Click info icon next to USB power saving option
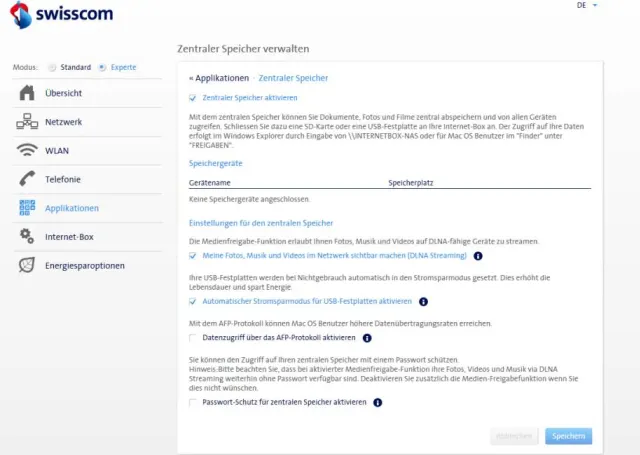 (423, 301)
